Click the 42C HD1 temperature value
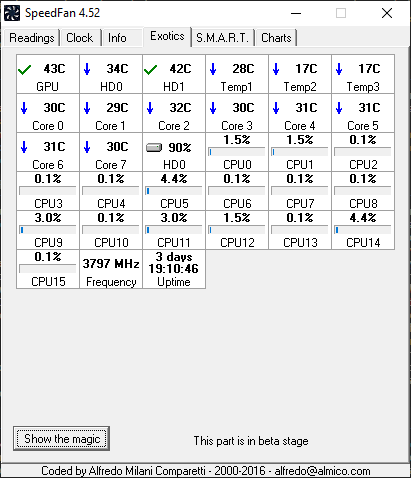 180,69
